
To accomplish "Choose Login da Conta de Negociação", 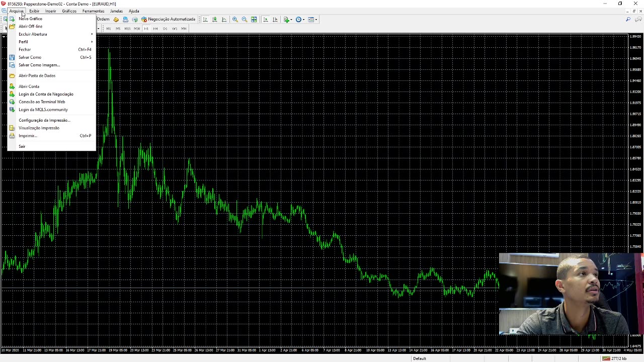I will (x=51, y=94).
